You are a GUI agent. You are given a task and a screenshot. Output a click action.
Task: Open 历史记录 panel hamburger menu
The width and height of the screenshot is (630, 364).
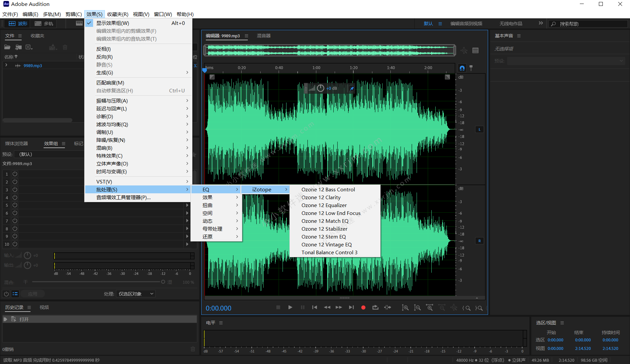(29, 307)
